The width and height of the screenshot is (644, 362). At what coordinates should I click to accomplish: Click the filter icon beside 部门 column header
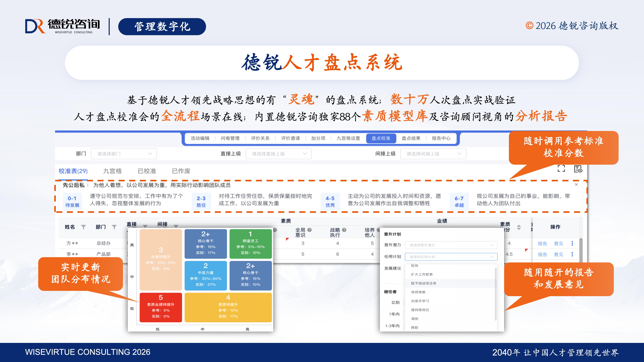(x=114, y=227)
